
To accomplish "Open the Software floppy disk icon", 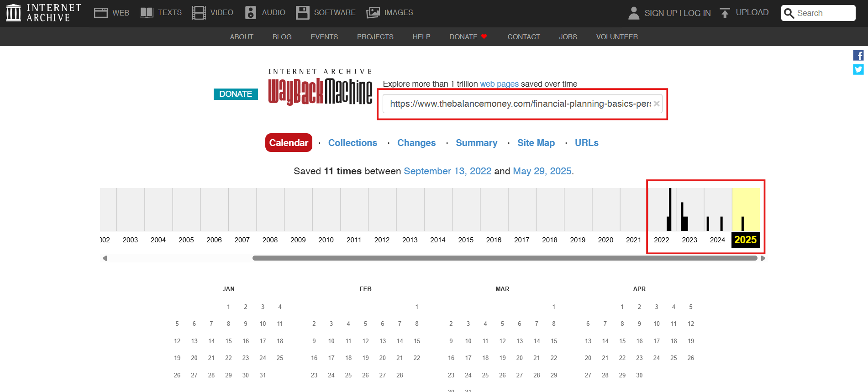I will [302, 13].
